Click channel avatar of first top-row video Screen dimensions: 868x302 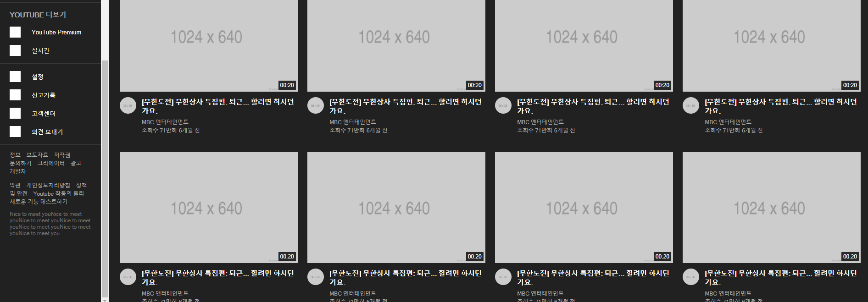click(x=128, y=105)
